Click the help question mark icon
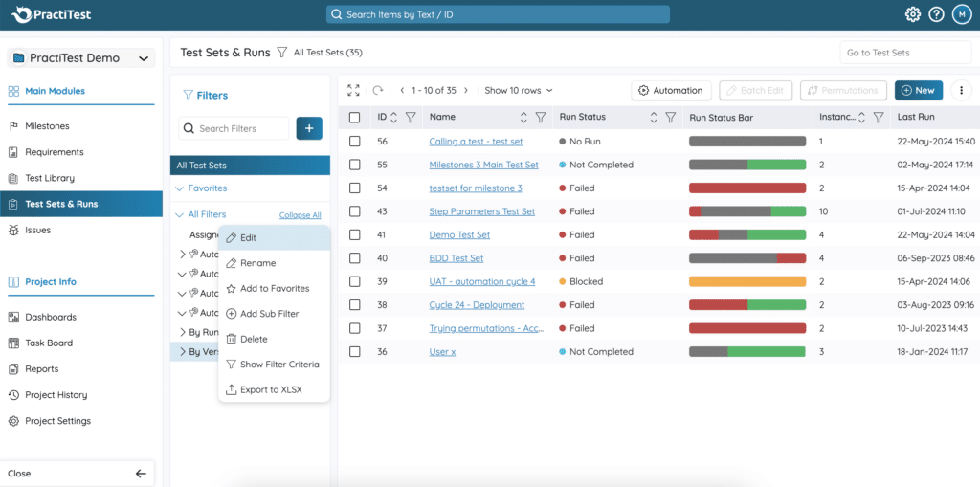This screenshot has width=980, height=487. point(936,14)
